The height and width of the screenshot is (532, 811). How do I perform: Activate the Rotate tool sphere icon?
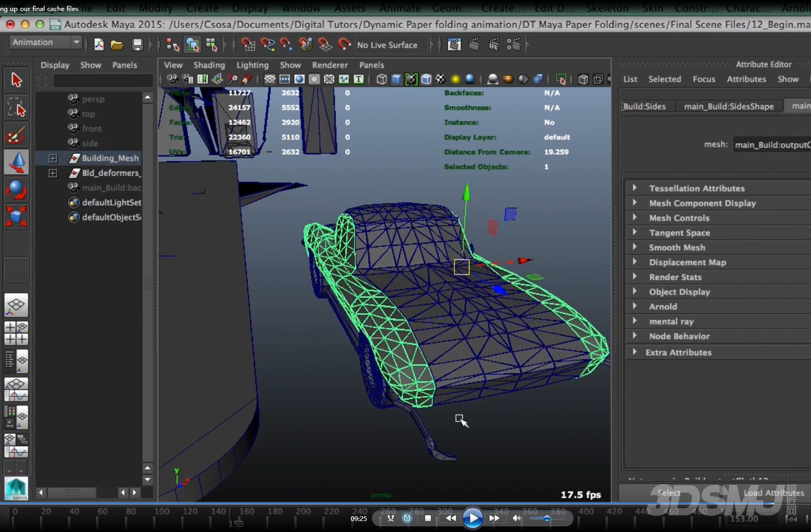(16, 189)
